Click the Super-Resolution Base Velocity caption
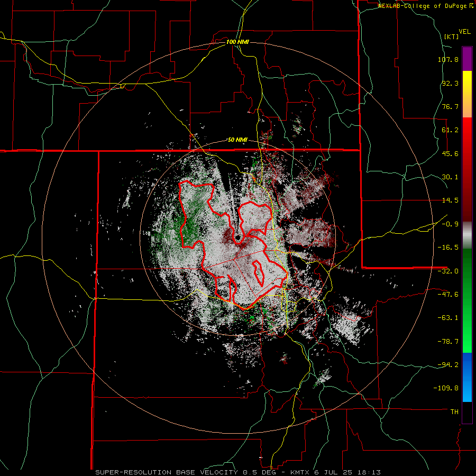This screenshot has height=476, width=476. click(x=238, y=472)
